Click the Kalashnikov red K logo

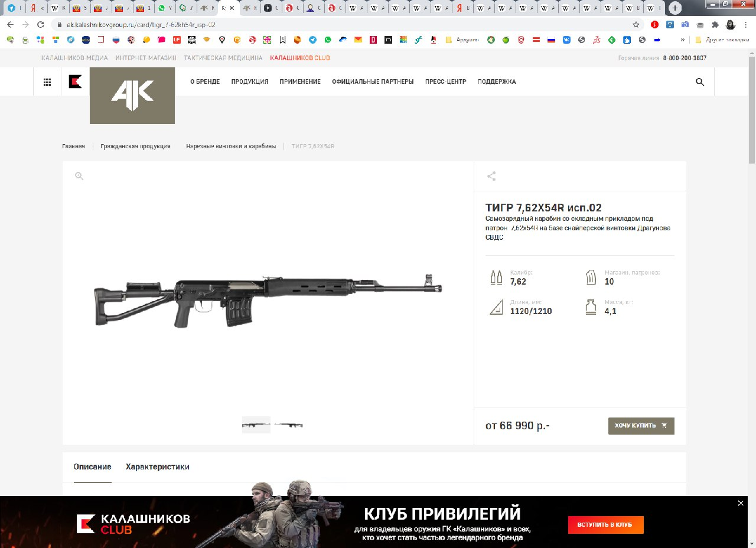pyautogui.click(x=75, y=82)
